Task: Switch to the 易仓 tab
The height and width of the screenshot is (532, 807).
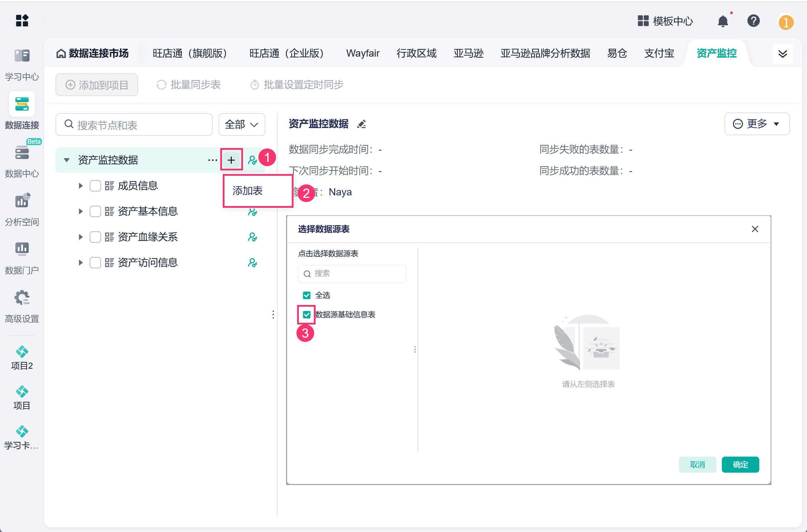Action: pos(617,53)
